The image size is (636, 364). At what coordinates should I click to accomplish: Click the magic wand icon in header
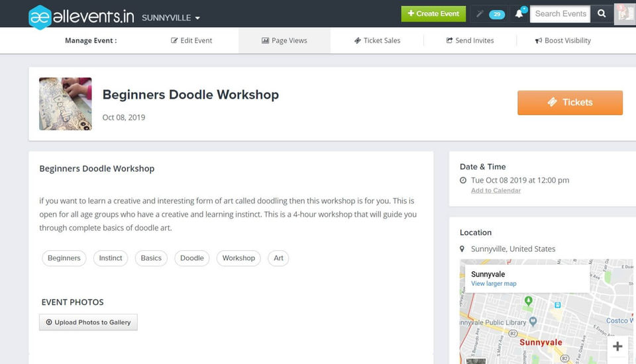(x=480, y=14)
